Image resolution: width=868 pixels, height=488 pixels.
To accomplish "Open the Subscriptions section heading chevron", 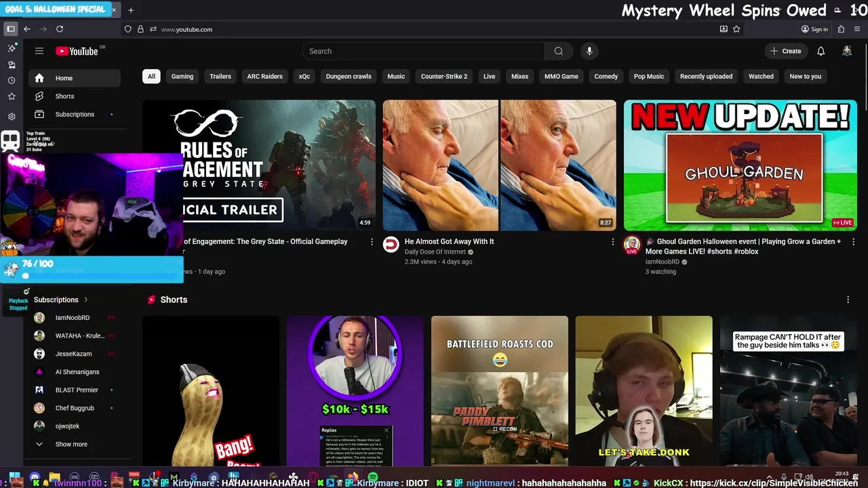I will pos(85,300).
